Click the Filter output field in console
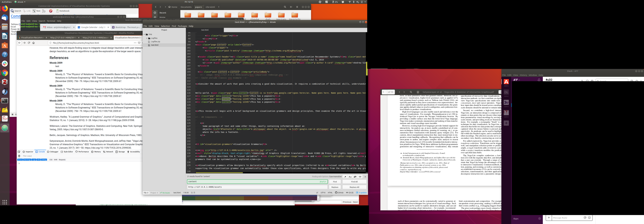Image resolution: width=644 pixels, height=224 pixels. pos(27,156)
